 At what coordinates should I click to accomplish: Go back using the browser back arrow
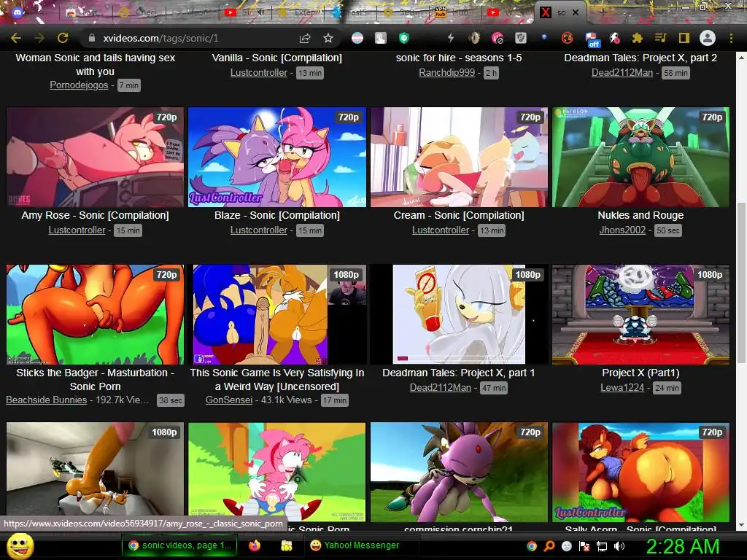pos(16,38)
